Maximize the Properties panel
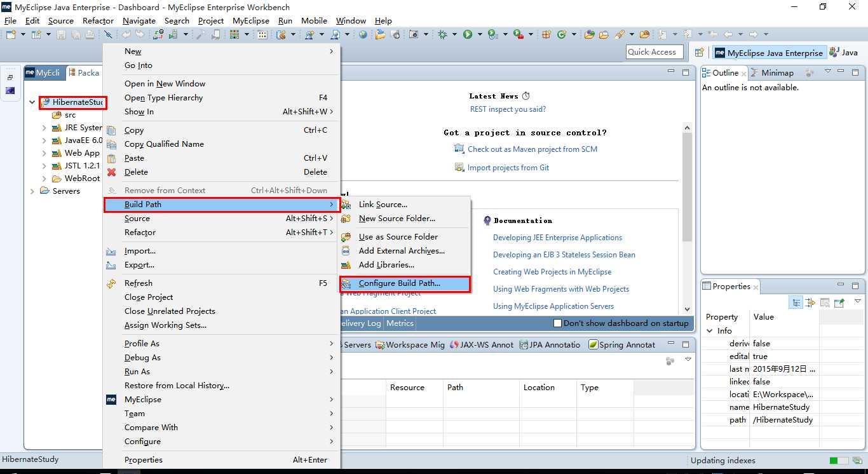 855,286
